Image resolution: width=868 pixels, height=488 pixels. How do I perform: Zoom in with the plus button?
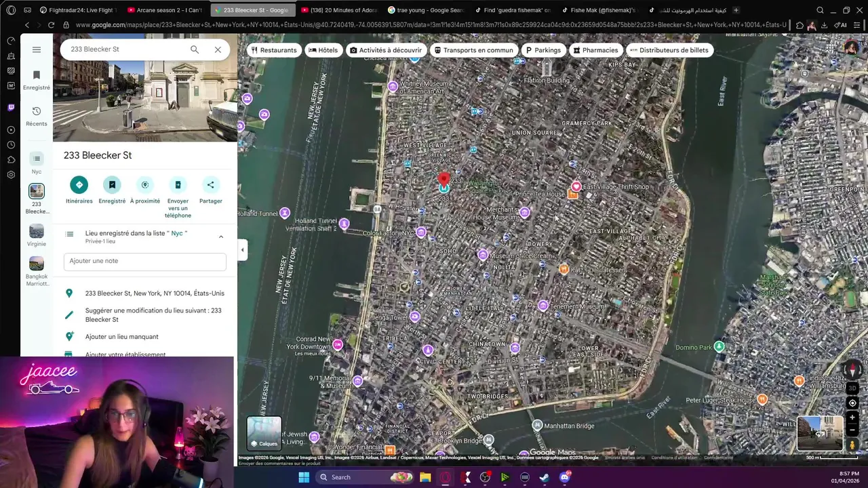click(852, 418)
